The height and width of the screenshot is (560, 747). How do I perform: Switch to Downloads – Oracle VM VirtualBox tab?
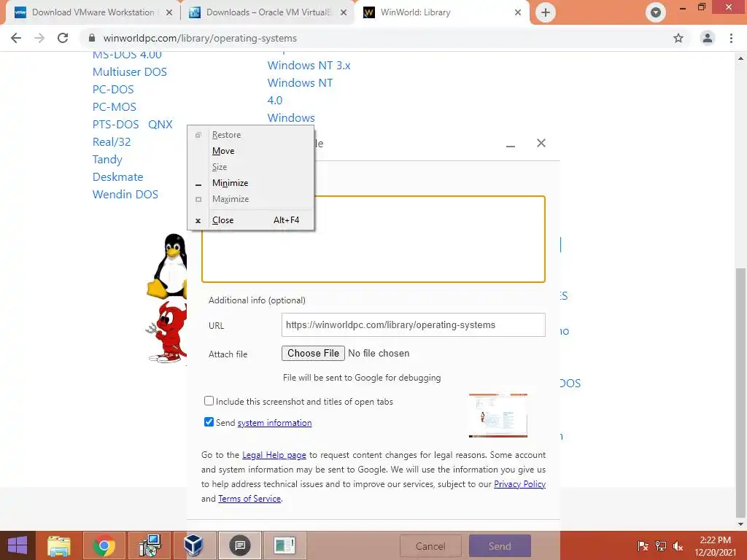coord(268,12)
